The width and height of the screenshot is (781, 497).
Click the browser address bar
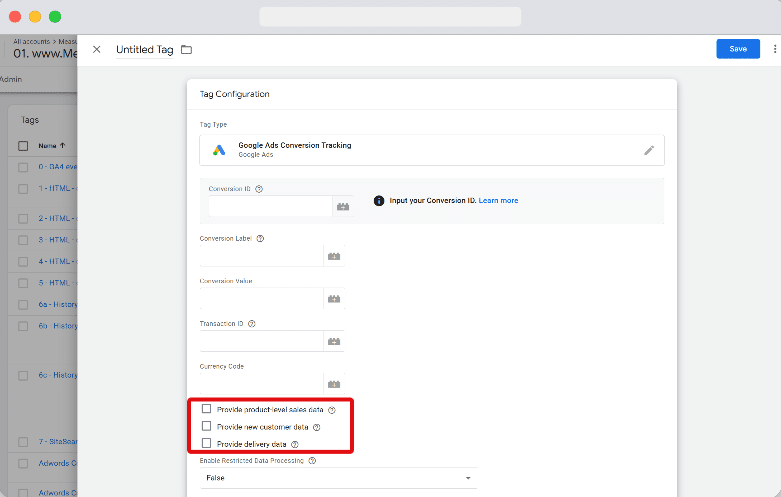tap(390, 16)
